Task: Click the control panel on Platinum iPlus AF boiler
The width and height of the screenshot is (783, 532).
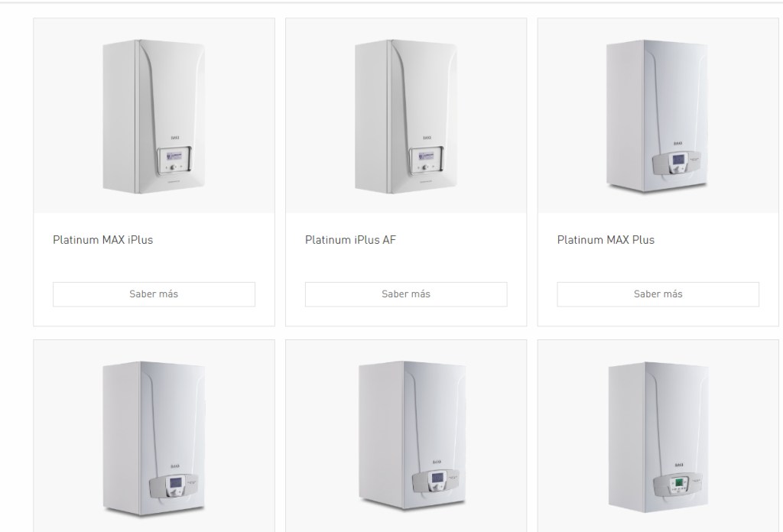Action: [x=427, y=161]
